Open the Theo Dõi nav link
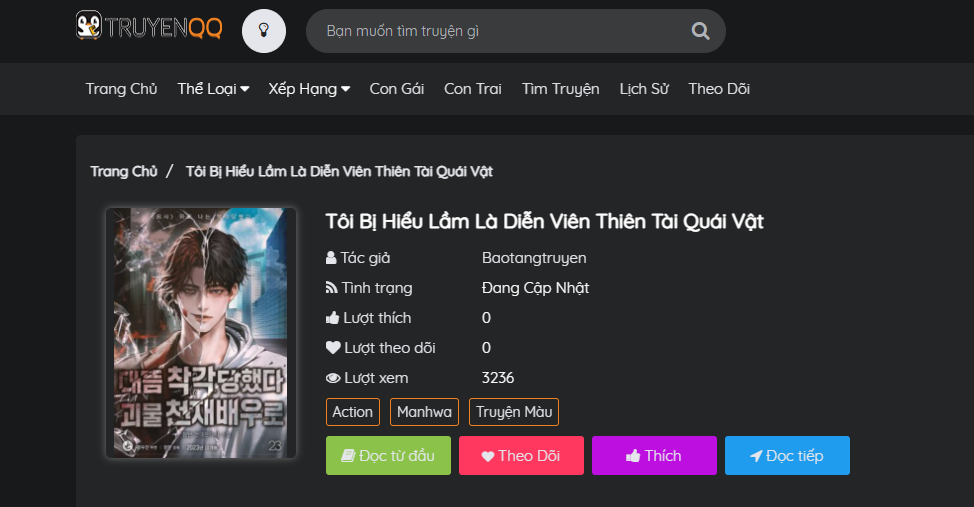 pyautogui.click(x=719, y=89)
